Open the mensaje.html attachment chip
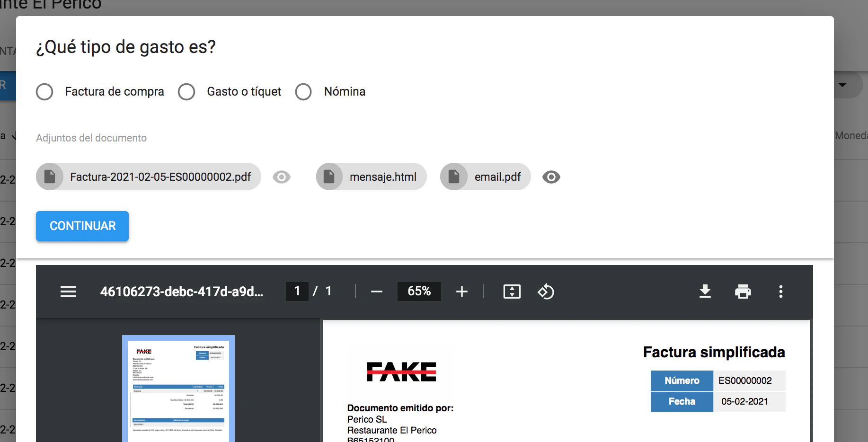The height and width of the screenshot is (442, 868). point(372,177)
